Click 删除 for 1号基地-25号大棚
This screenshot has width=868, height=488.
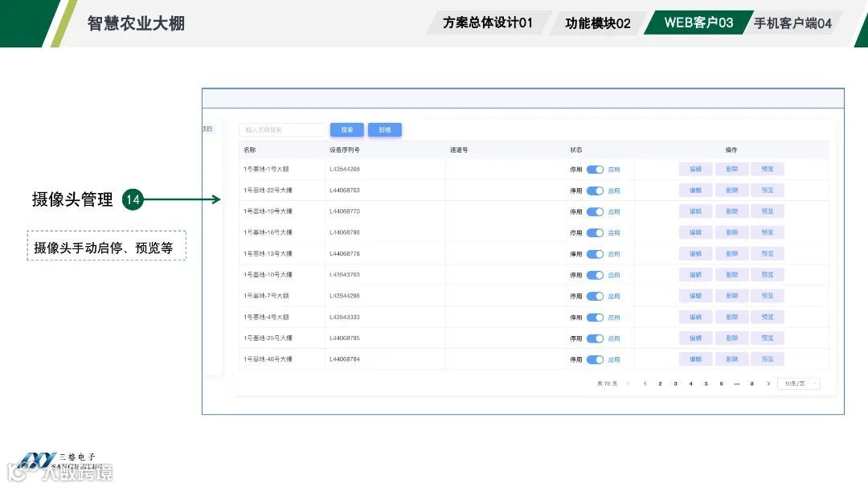732,338
